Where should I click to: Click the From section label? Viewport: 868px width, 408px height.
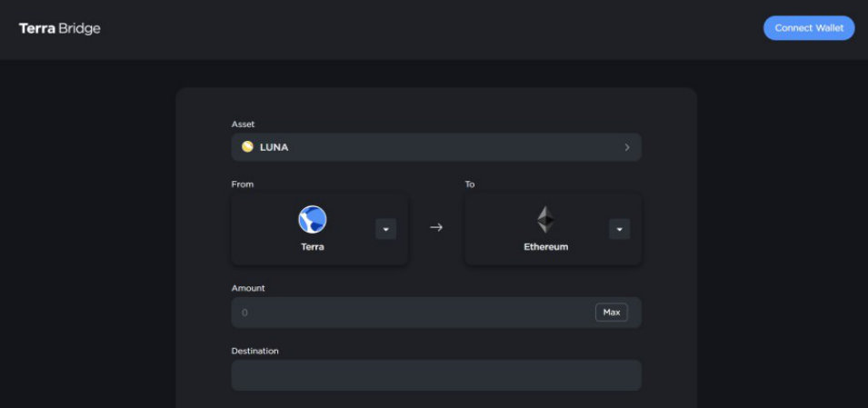click(x=243, y=184)
